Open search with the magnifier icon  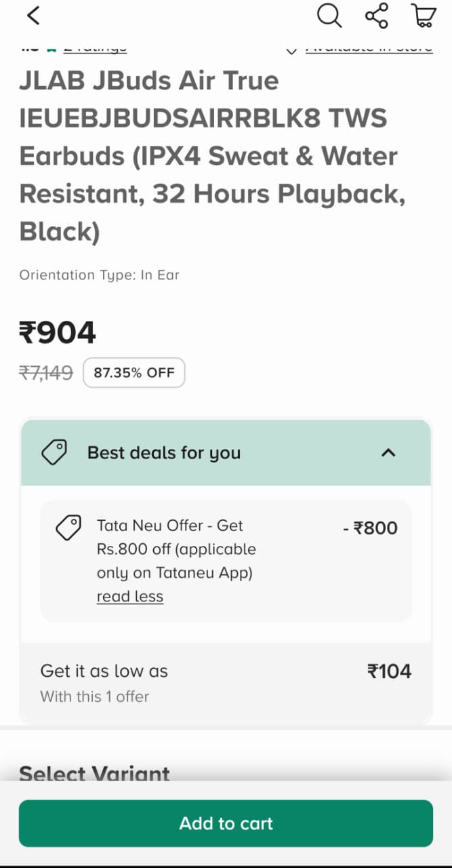[329, 16]
